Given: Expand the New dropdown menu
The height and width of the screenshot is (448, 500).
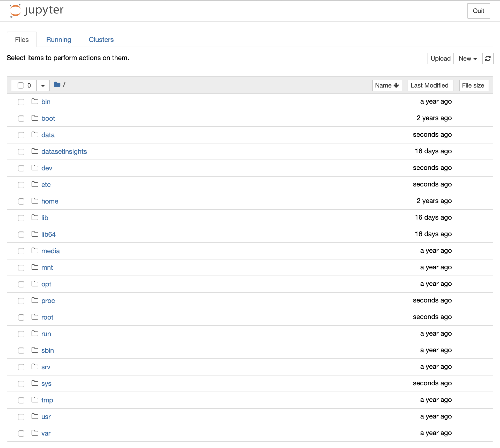Looking at the screenshot, I should 468,59.
